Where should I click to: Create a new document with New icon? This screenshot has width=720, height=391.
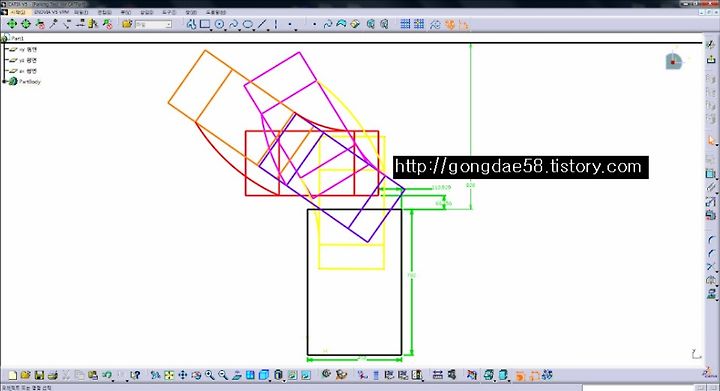click(12, 375)
